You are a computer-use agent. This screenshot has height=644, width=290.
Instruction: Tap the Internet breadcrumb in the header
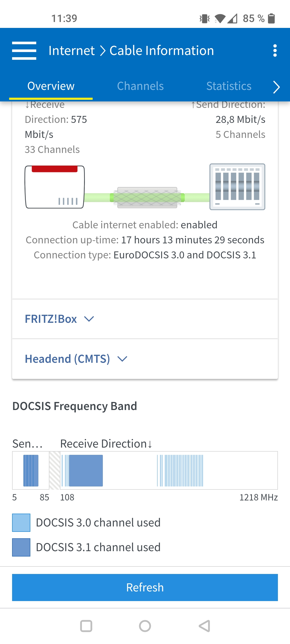point(71,50)
